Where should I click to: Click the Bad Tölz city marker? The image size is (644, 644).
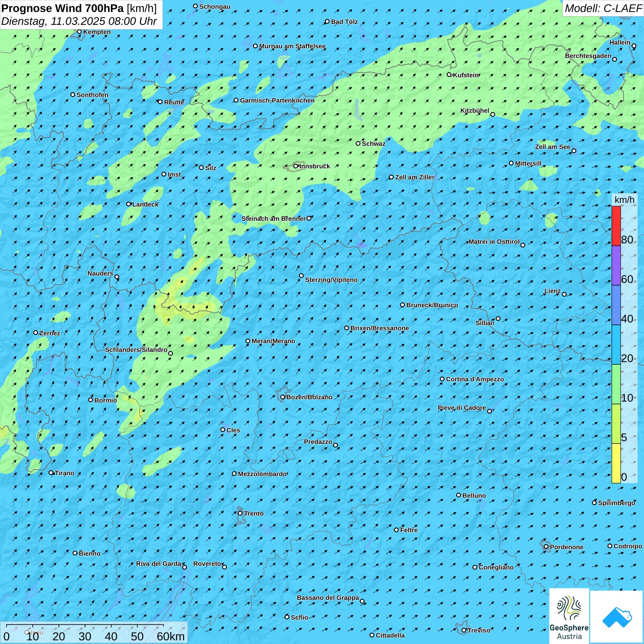pos(328,22)
